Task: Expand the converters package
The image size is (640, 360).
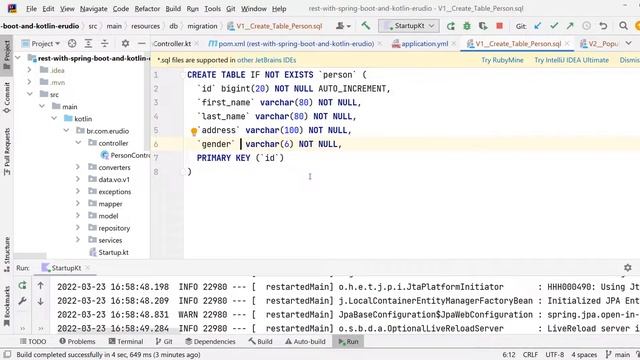Action: 78,167
